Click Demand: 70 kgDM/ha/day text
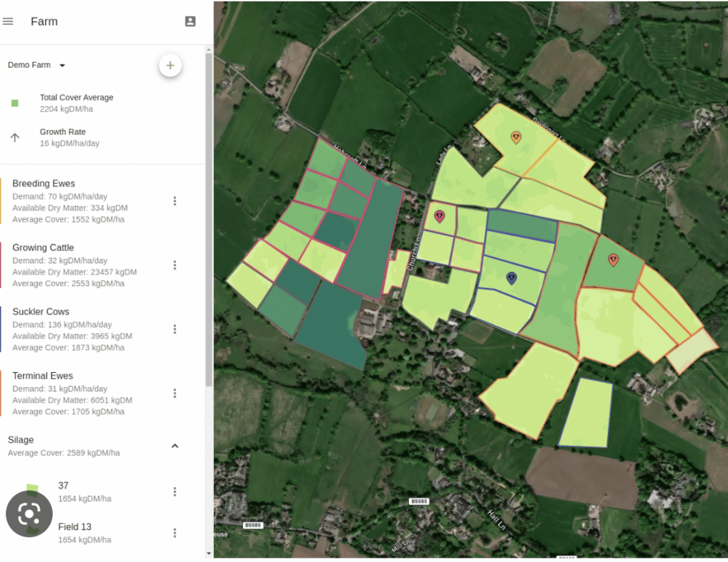Image resolution: width=728 pixels, height=562 pixels. 60,196
